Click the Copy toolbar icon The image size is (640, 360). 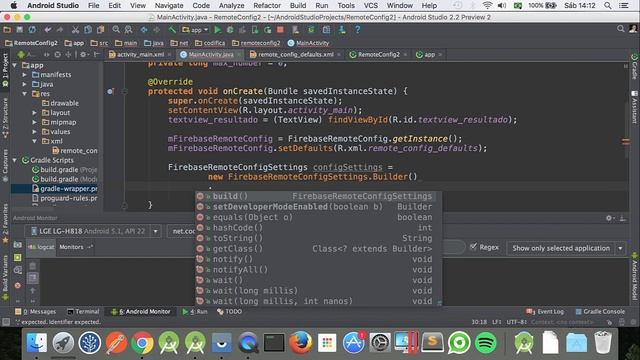point(88,30)
